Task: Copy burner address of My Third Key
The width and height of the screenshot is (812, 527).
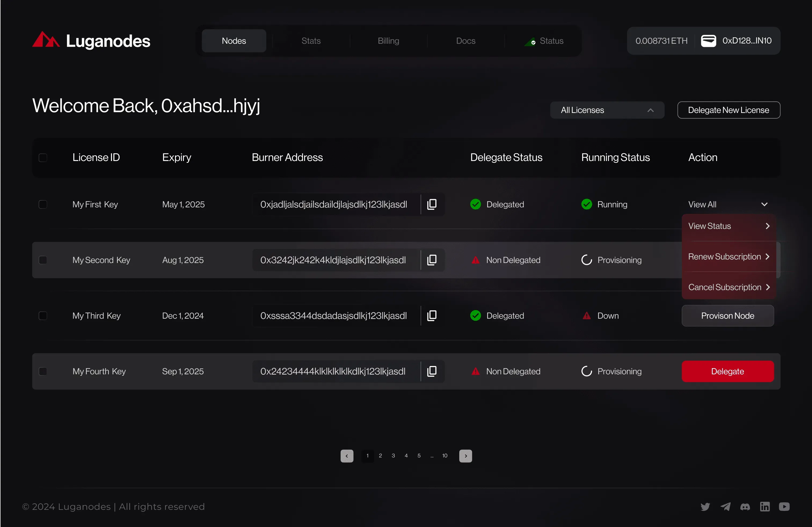Action: [x=432, y=316]
